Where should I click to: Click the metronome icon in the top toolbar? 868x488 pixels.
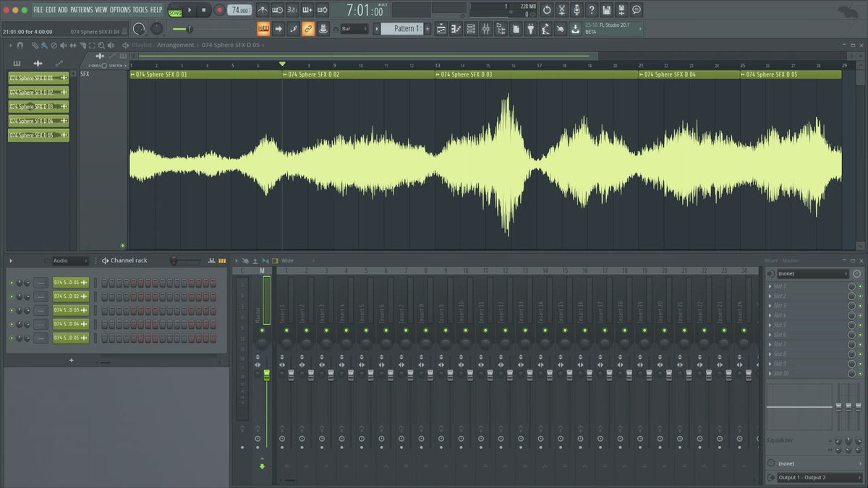coord(263,10)
